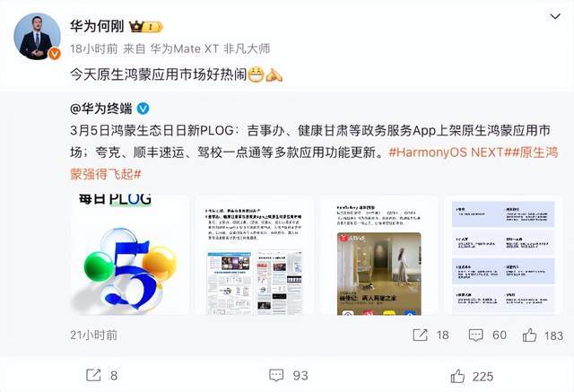574x392 pixels.
Task: View the second newspaper-style thumbnail image
Action: point(255,255)
